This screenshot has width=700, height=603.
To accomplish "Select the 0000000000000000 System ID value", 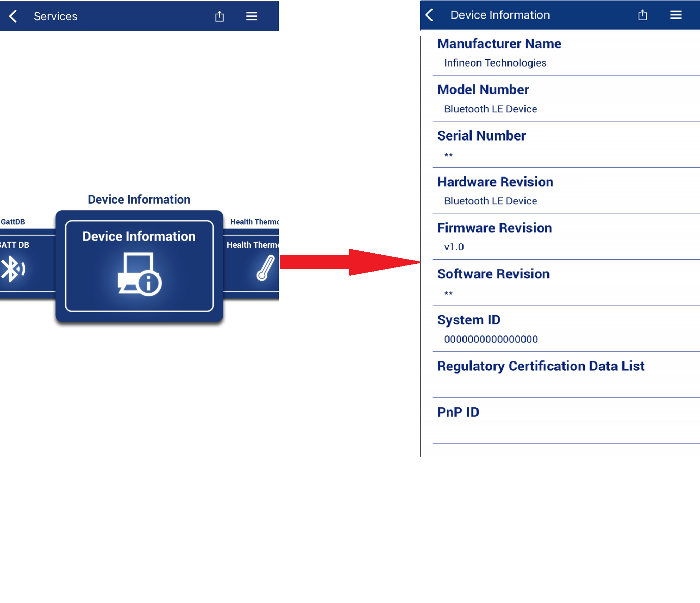I will 491,339.
